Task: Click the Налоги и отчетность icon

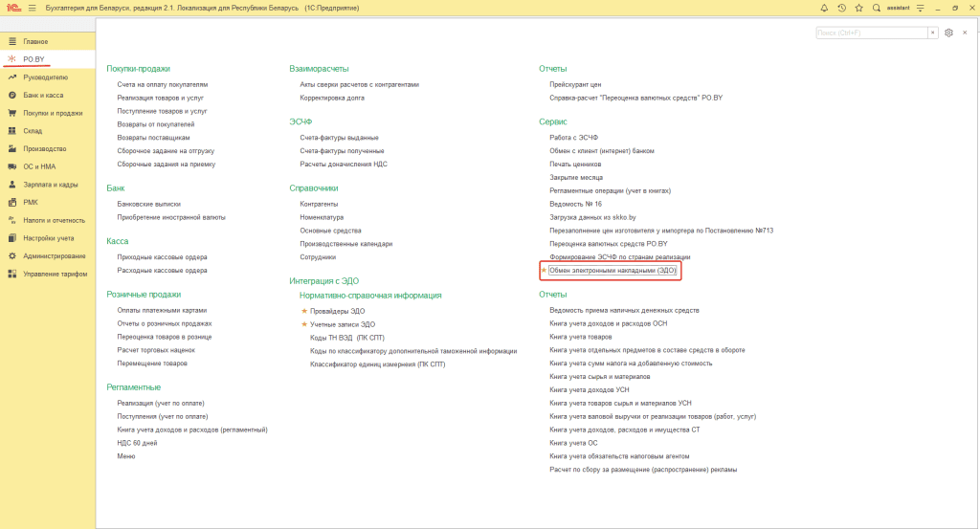Action: click(11, 220)
